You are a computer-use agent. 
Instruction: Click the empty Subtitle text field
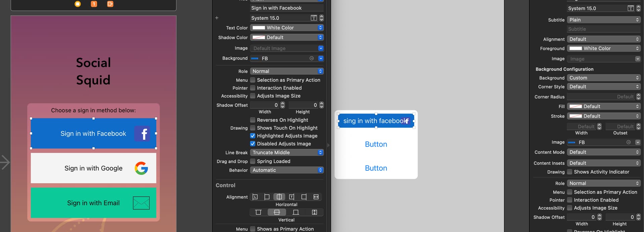(604, 29)
